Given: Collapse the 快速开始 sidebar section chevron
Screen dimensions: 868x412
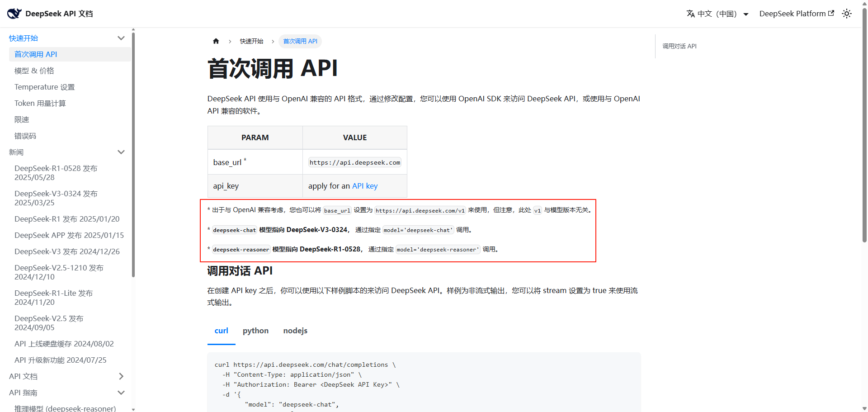Looking at the screenshot, I should tap(121, 38).
